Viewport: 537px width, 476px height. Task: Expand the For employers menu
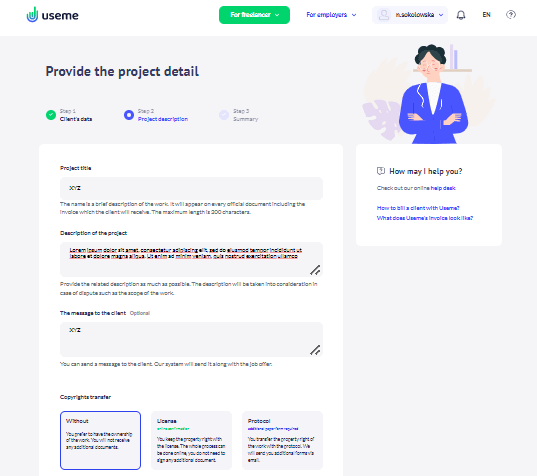point(331,15)
